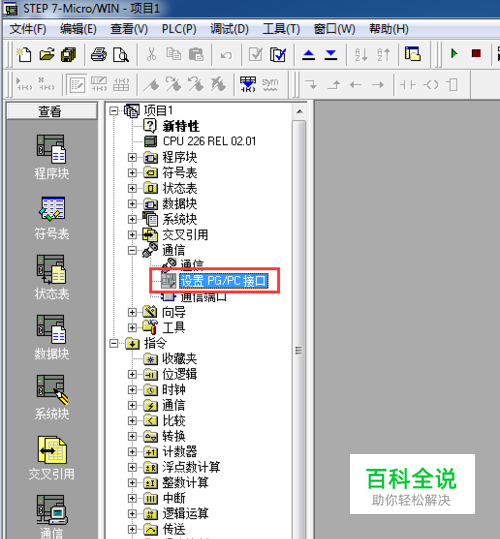Click the Print preview icon
Image resolution: width=500 pixels, height=539 pixels.
click(x=121, y=55)
